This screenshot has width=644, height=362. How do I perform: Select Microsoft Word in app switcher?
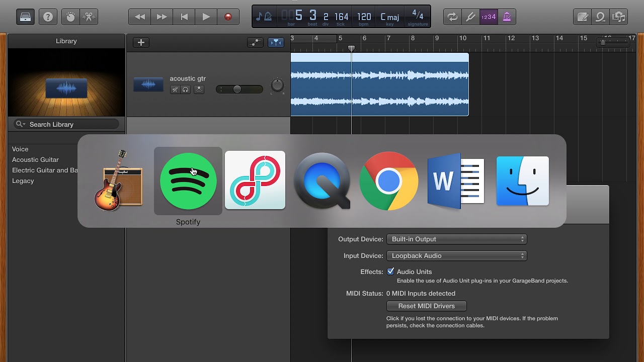456,181
